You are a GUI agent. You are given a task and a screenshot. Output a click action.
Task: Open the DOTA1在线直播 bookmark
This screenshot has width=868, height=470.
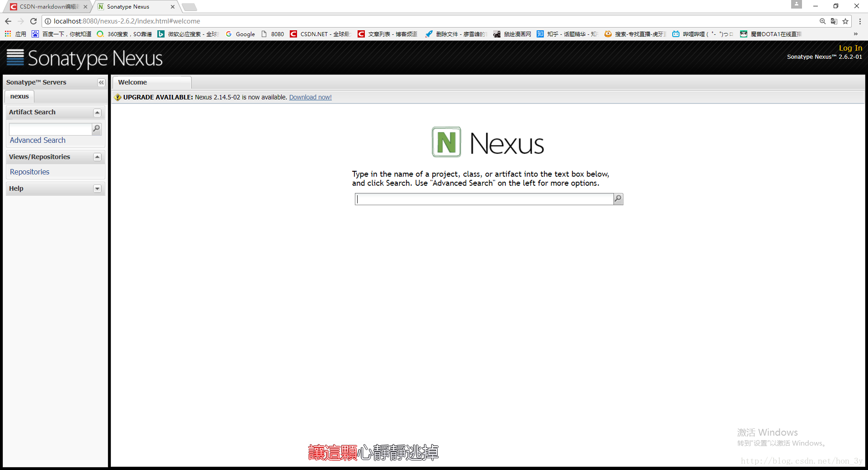(x=771, y=34)
